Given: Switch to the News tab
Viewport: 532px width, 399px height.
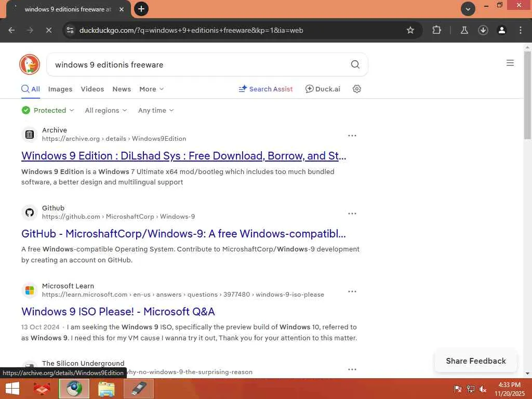Looking at the screenshot, I should (122, 89).
